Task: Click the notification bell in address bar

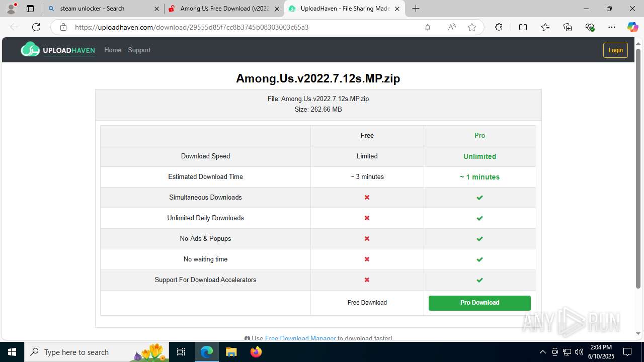Action: 428,27
